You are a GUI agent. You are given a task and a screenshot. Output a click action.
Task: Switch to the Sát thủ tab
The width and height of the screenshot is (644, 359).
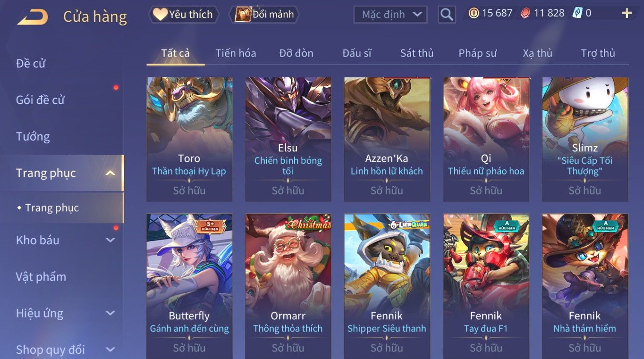click(417, 53)
